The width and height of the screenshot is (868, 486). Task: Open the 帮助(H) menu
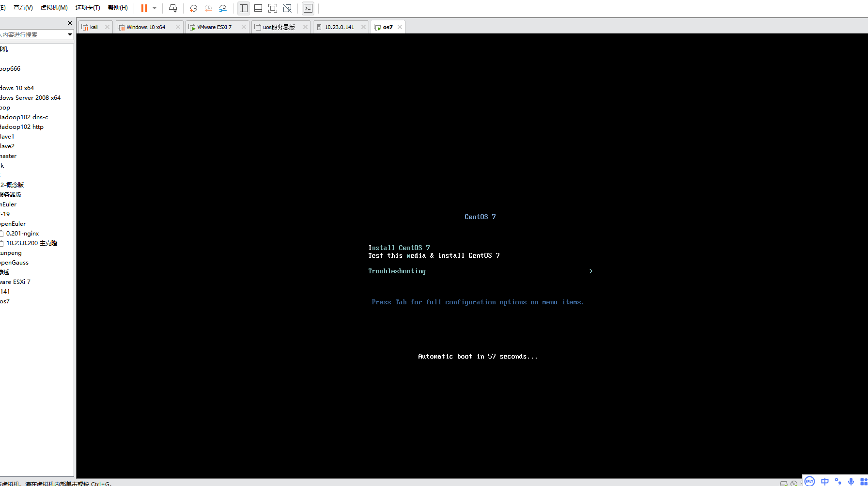(x=118, y=8)
